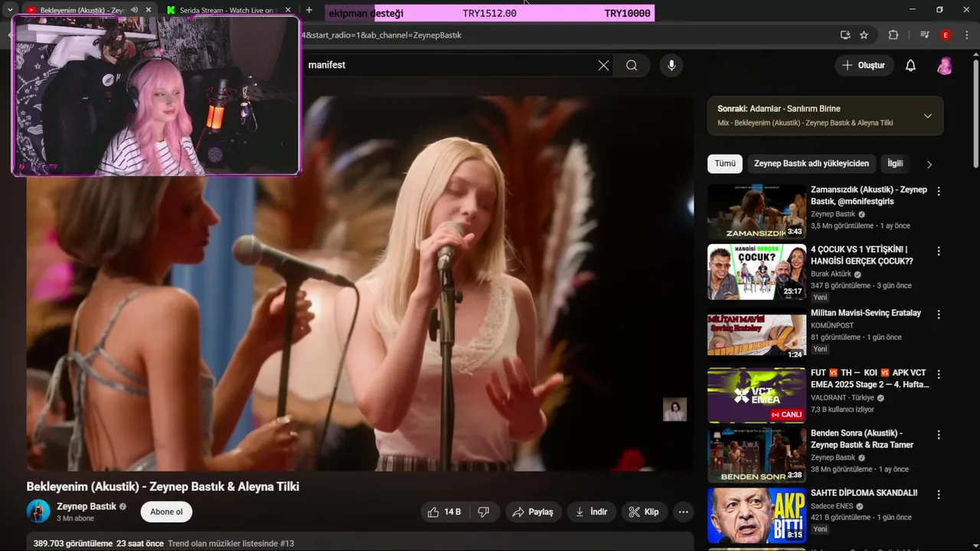The height and width of the screenshot is (551, 980).
Task: Open the VCT EMEA live stream thumbnail
Action: [x=756, y=396]
